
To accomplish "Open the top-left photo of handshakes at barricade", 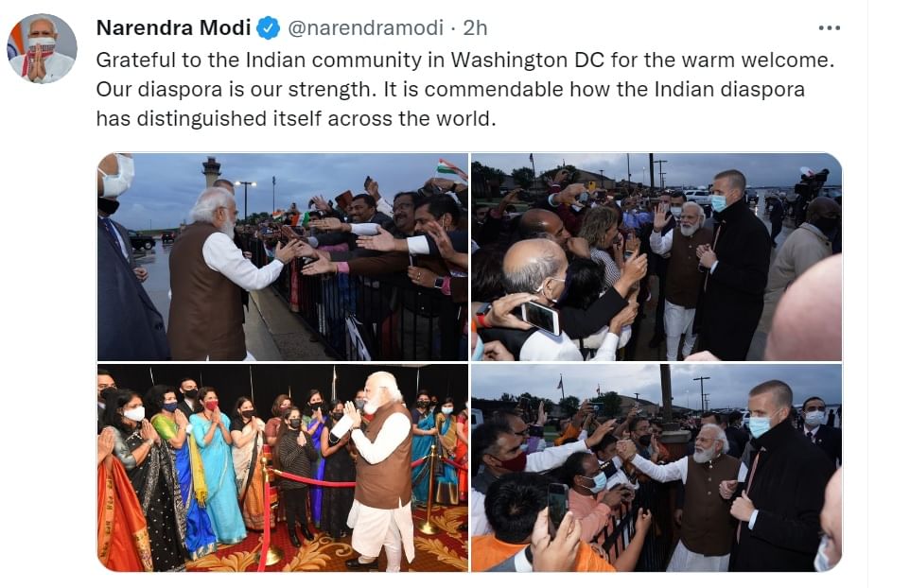I will [x=283, y=257].
